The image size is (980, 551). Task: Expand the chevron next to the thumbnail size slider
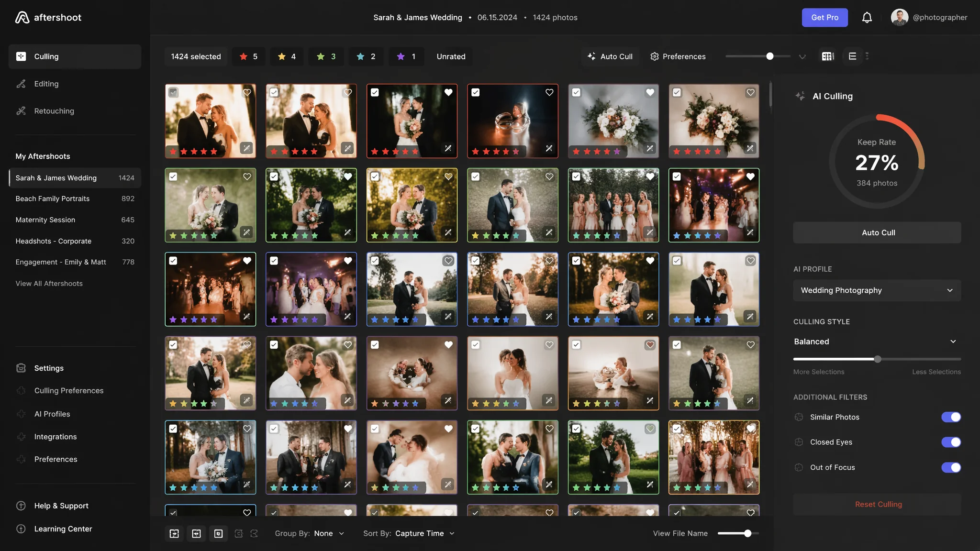coord(802,56)
